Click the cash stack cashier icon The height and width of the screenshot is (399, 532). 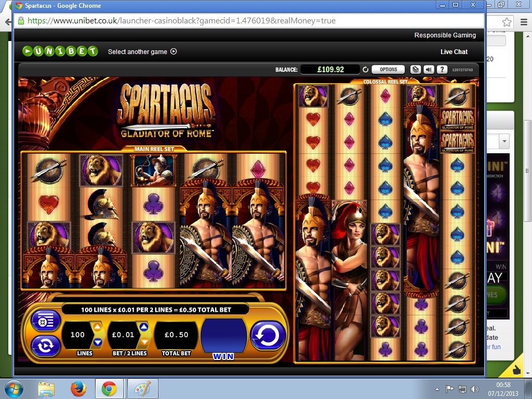click(415, 69)
